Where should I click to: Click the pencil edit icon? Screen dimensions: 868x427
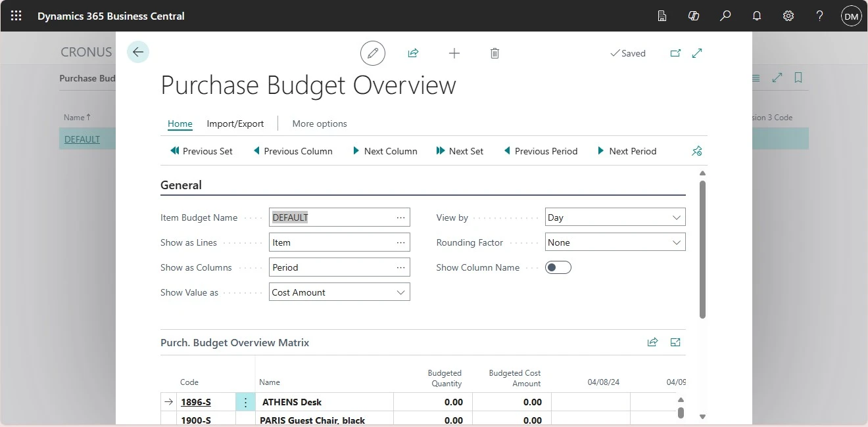click(x=373, y=53)
